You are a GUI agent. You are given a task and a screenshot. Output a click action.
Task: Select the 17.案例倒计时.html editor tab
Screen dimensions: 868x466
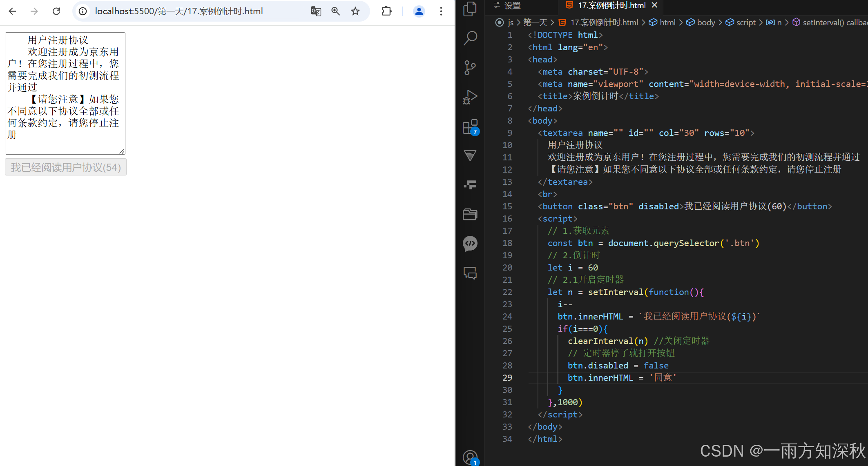(611, 5)
